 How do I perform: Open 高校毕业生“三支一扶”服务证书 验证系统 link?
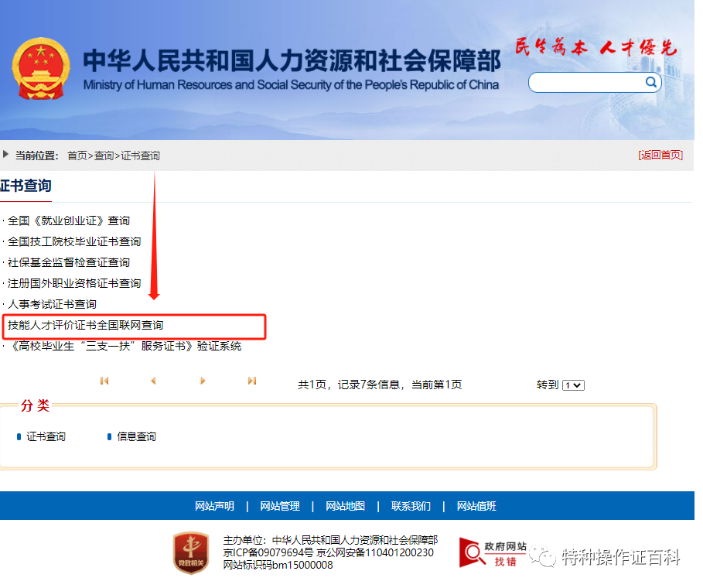click(125, 347)
